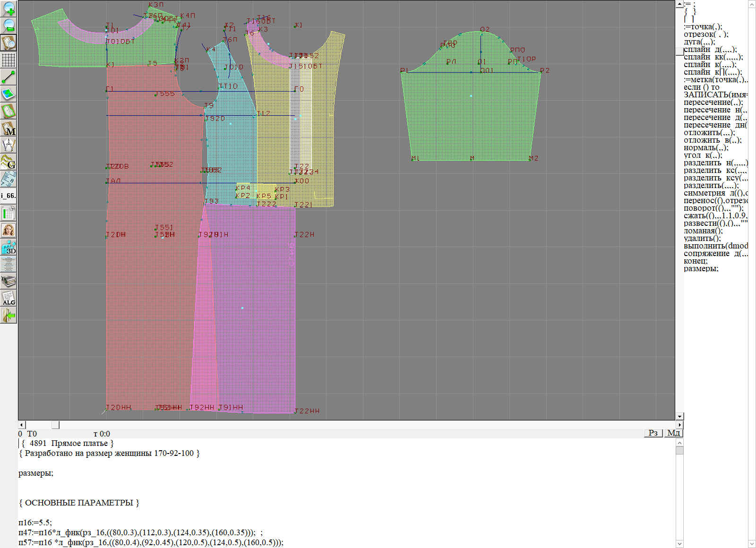This screenshot has height=548, width=756.
Task: Click the Рз button
Action: pos(653,433)
